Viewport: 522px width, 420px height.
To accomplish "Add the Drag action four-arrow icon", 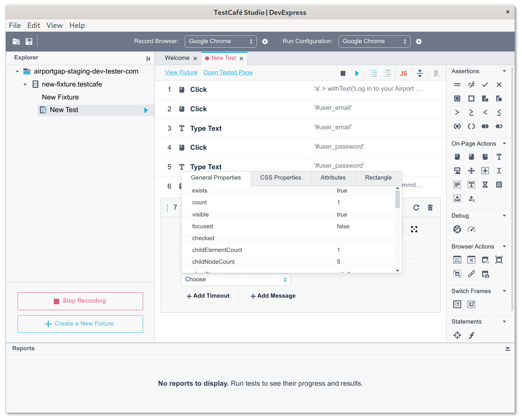I will [471, 171].
